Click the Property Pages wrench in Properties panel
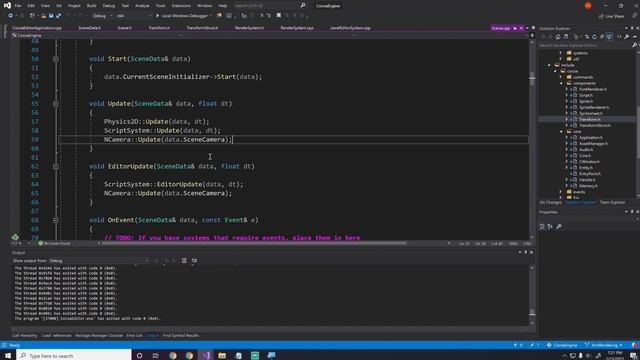640x360 pixels. pos(559,227)
